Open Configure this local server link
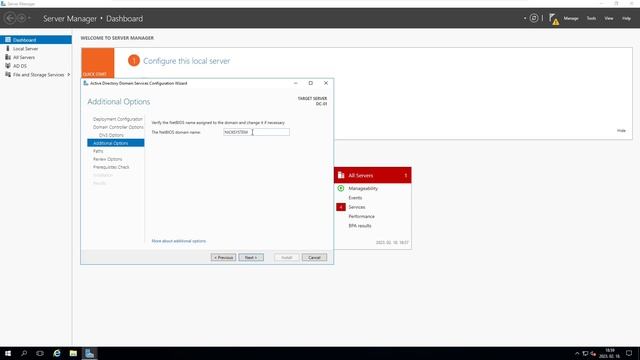Image resolution: width=640 pixels, height=360 pixels. click(187, 61)
